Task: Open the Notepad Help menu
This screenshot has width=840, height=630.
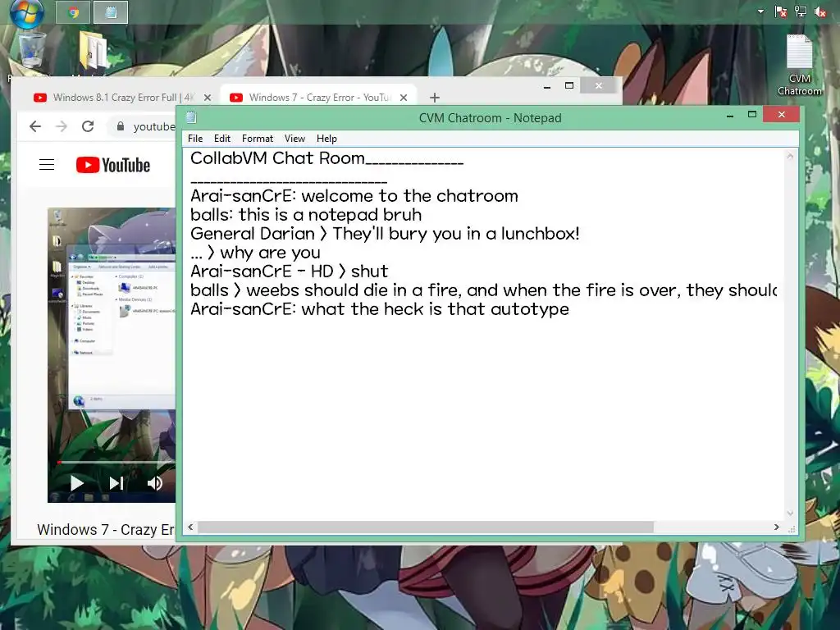Action: pos(326,139)
